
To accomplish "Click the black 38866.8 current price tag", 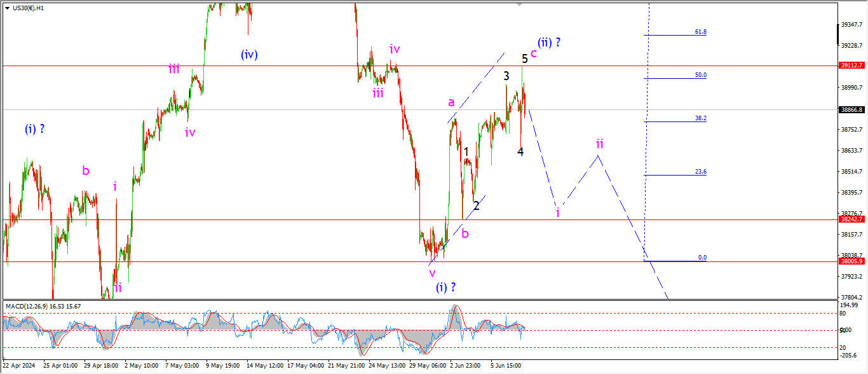I will point(851,109).
